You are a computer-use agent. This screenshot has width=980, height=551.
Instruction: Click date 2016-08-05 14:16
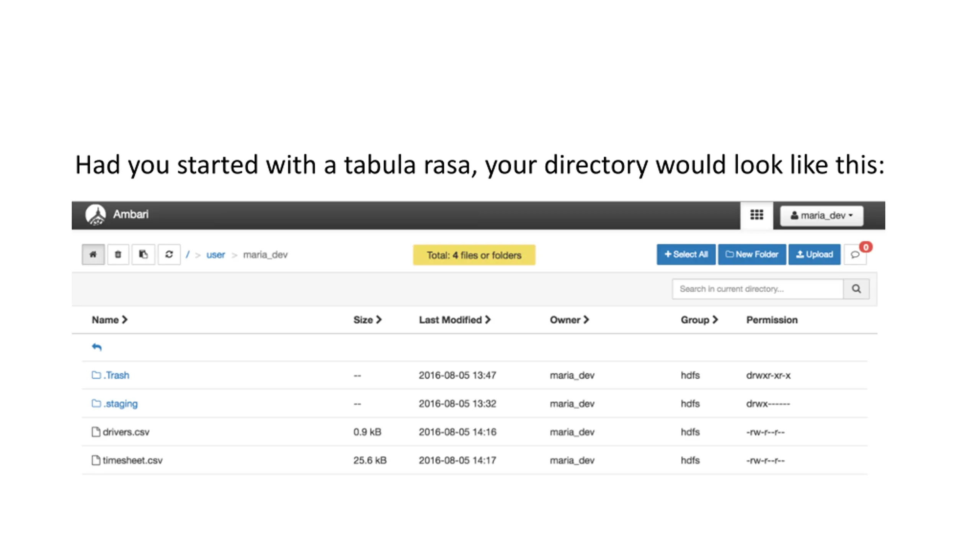point(457,432)
